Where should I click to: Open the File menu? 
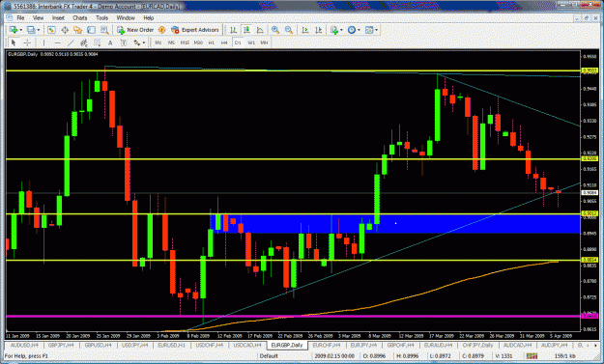pyautogui.click(x=20, y=17)
